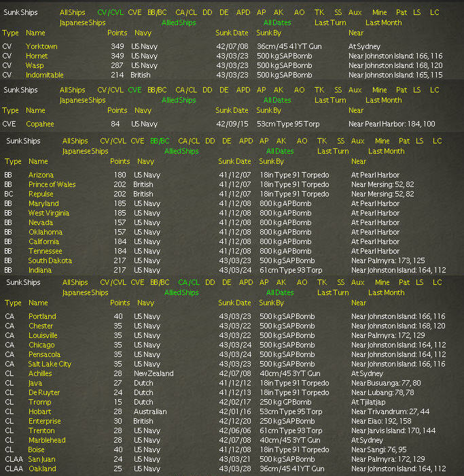Switch to All Ships in the Yorktown panel
Image resolution: width=464 pixels, height=476 pixels.
(x=73, y=12)
